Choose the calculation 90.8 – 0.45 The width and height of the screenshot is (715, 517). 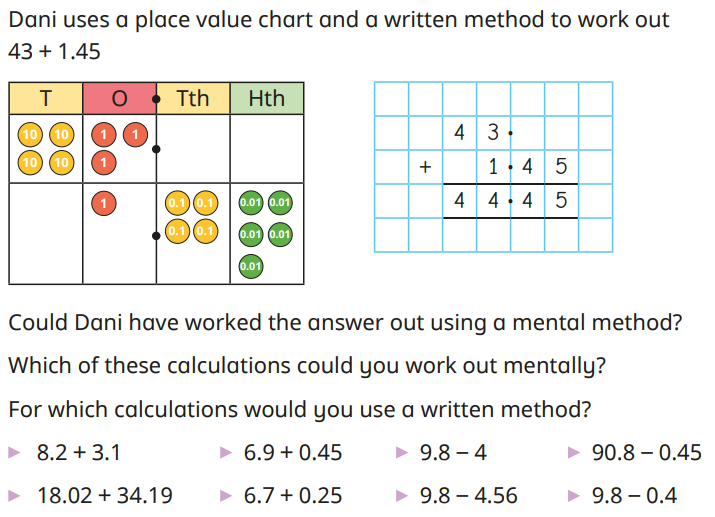point(646,453)
